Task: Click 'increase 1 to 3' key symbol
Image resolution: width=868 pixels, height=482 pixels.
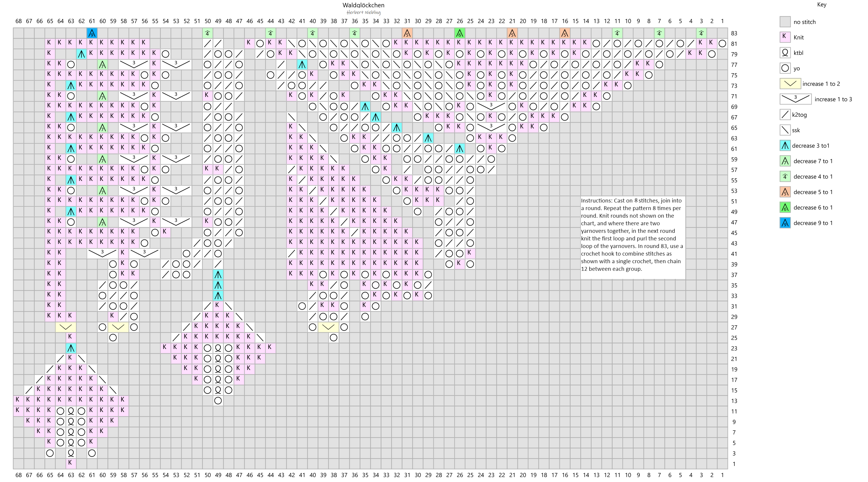Action: tap(795, 99)
